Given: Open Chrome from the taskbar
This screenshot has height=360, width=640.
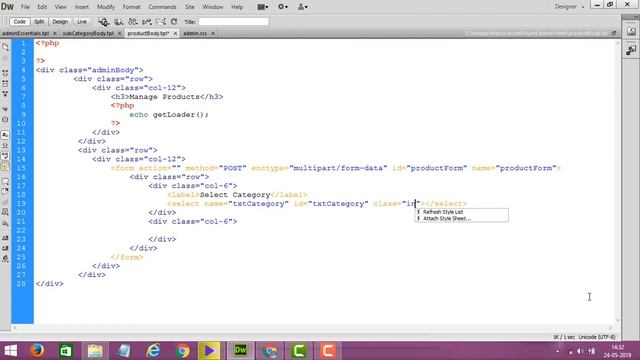Looking at the screenshot, I should click(x=183, y=351).
